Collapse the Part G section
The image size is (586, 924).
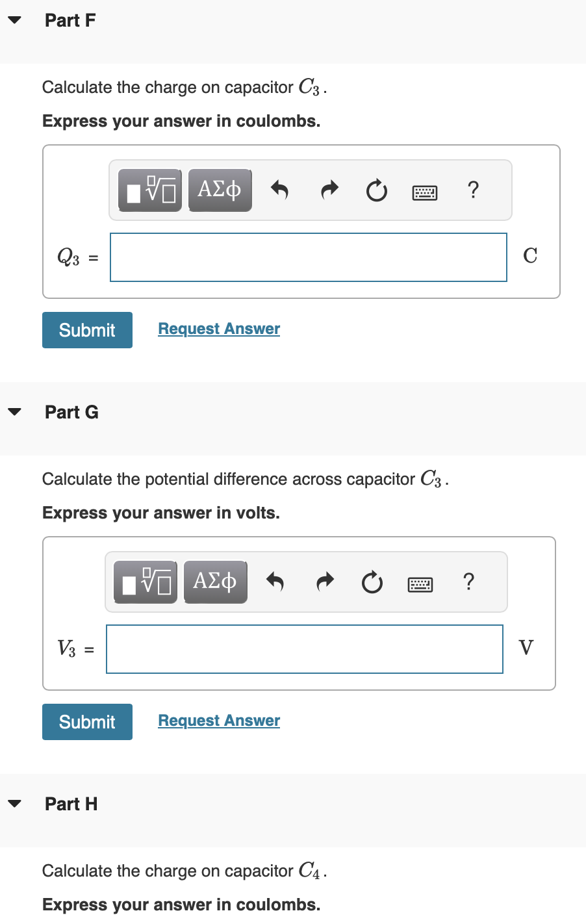pyautogui.click(x=15, y=412)
